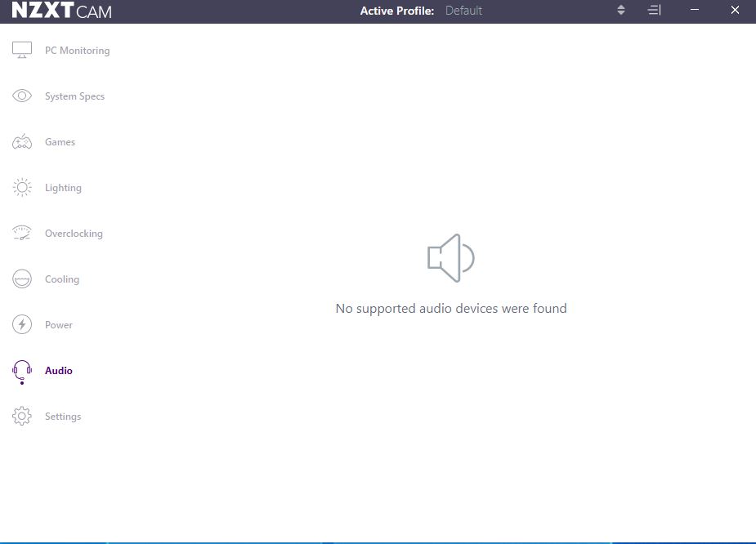Image resolution: width=756 pixels, height=544 pixels.
Task: Open the Power section
Action: click(58, 325)
